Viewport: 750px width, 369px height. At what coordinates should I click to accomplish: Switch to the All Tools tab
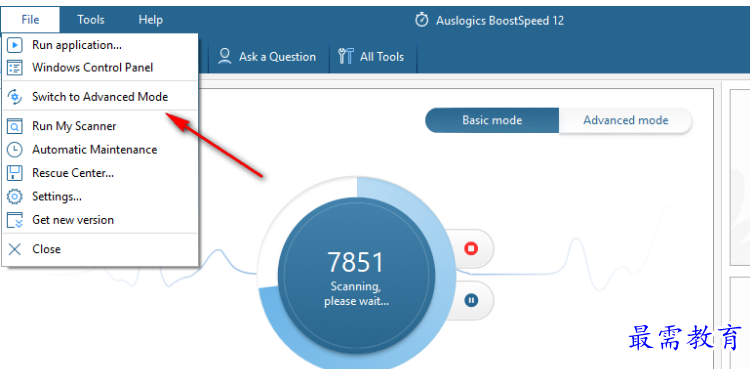[372, 56]
